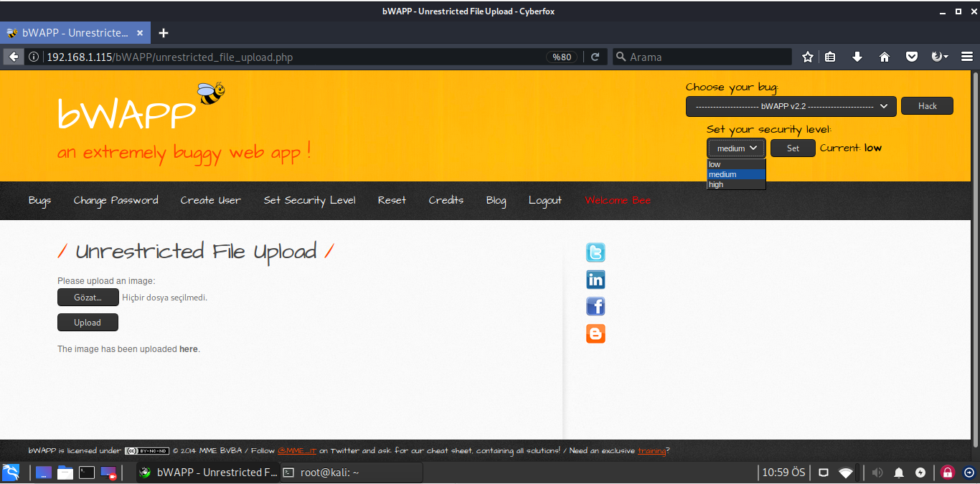
Task: Open the Creative Commons license badge
Action: (147, 451)
